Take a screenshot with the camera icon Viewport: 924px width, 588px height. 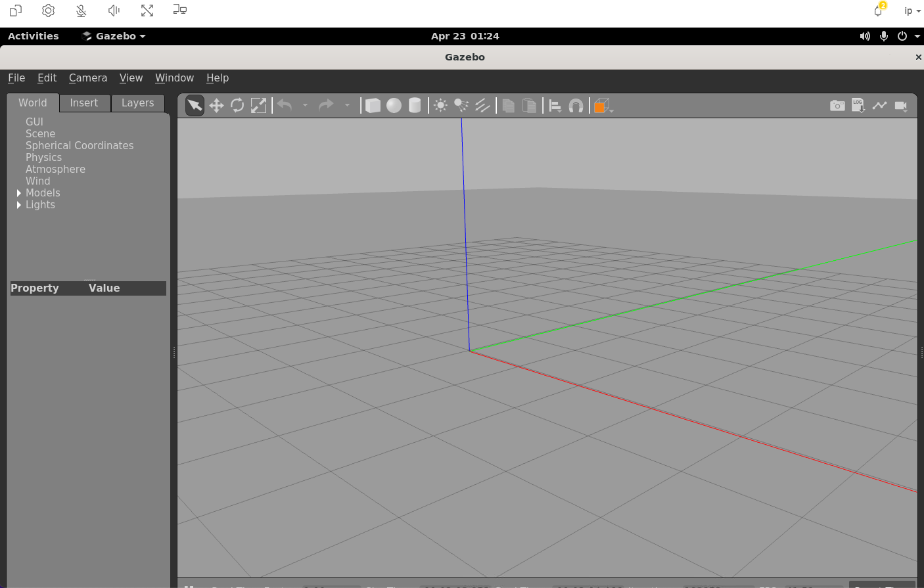pyautogui.click(x=837, y=105)
